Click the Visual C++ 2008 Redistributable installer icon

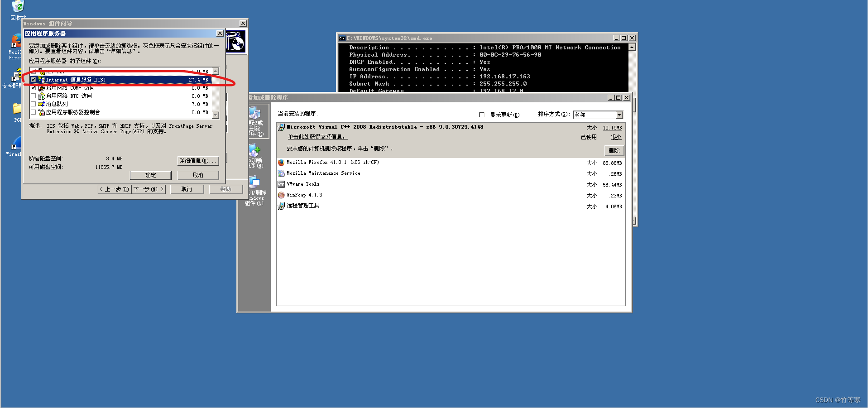pos(281,127)
